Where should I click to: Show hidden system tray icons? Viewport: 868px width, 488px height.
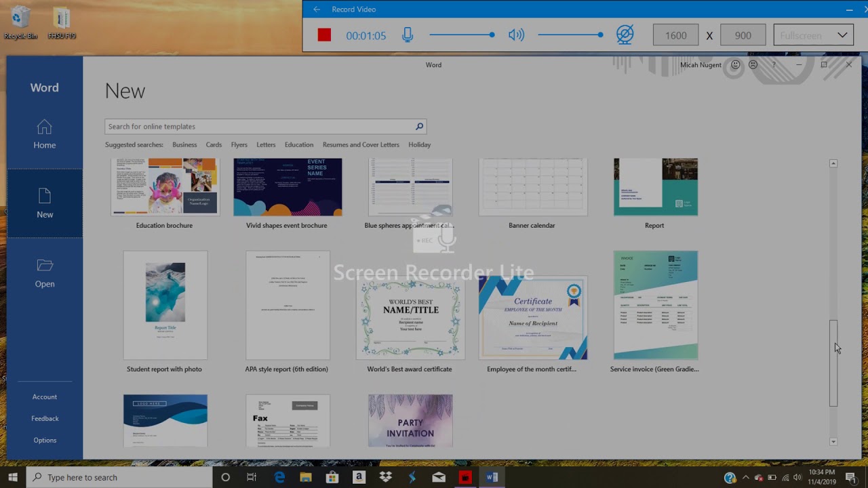pyautogui.click(x=746, y=478)
